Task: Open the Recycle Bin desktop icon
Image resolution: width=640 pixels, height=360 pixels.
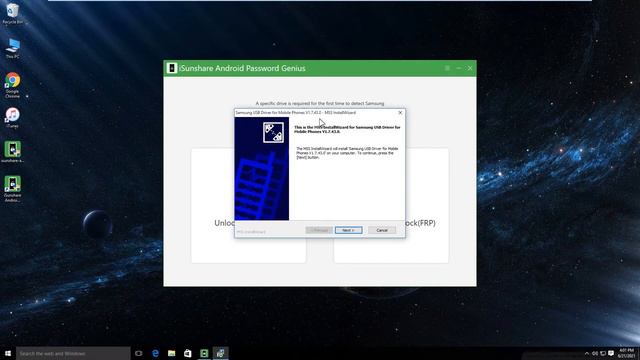Action: coord(12,13)
